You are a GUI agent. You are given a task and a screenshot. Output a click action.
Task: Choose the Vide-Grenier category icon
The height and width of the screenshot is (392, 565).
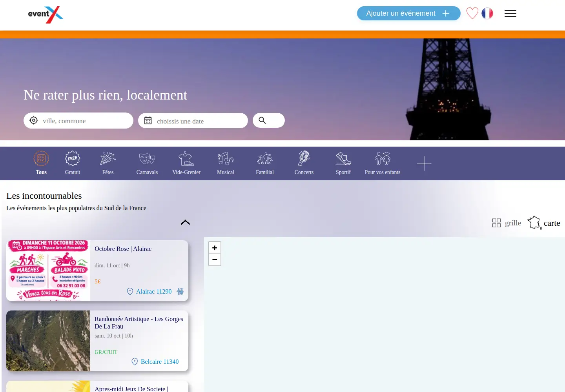click(186, 159)
